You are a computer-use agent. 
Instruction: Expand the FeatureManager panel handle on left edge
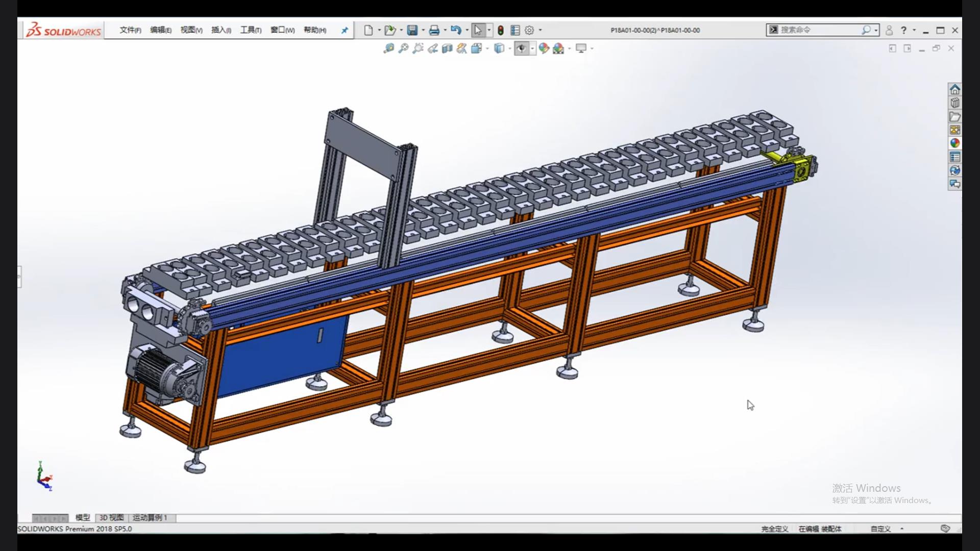coord(19,277)
